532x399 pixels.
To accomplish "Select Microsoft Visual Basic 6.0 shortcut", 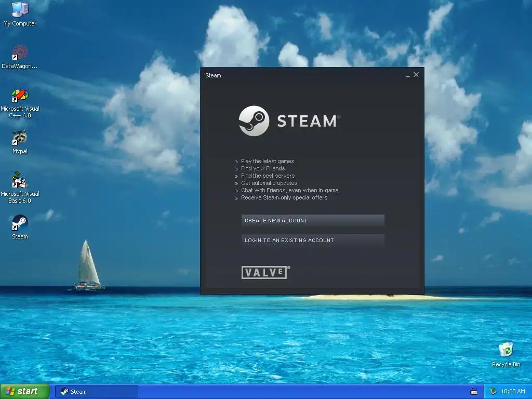I will (x=20, y=188).
